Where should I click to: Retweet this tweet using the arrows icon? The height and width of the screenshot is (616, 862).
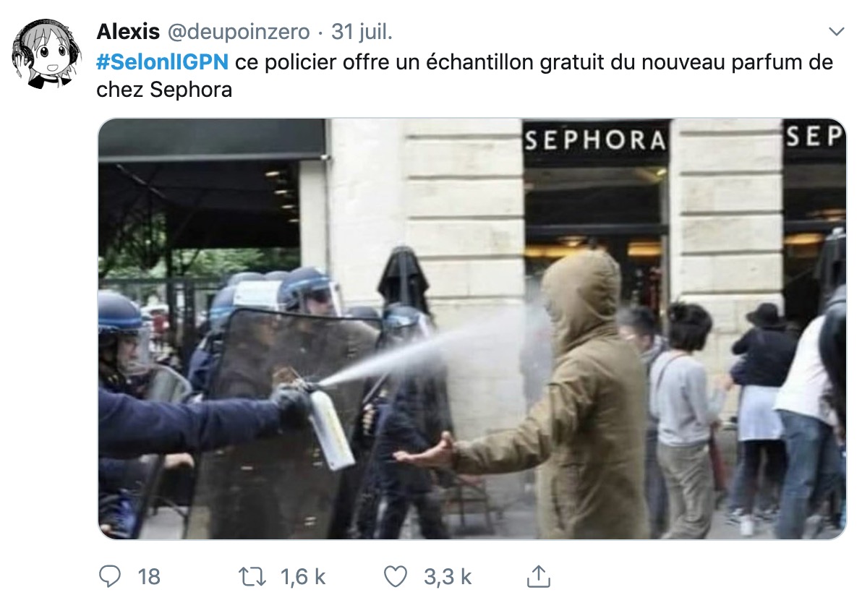[252, 577]
